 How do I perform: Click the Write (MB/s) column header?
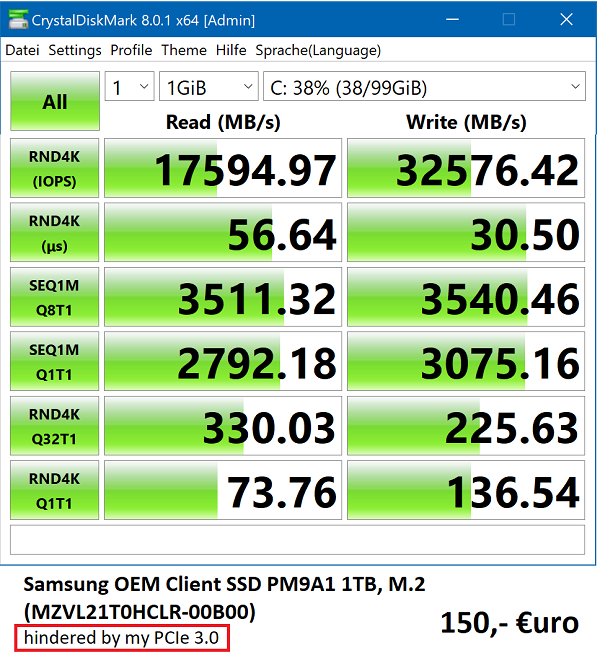(466, 122)
